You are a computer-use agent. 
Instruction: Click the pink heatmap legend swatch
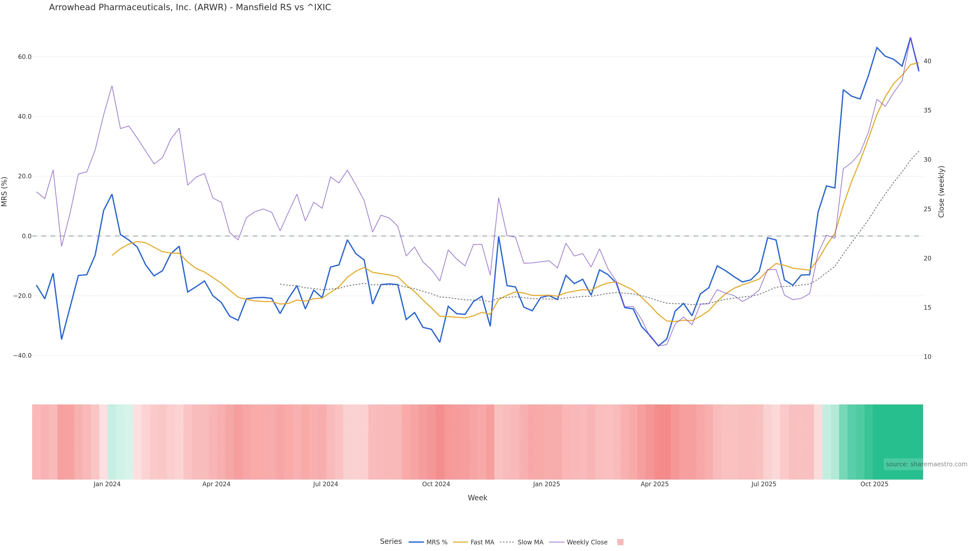tap(620, 542)
